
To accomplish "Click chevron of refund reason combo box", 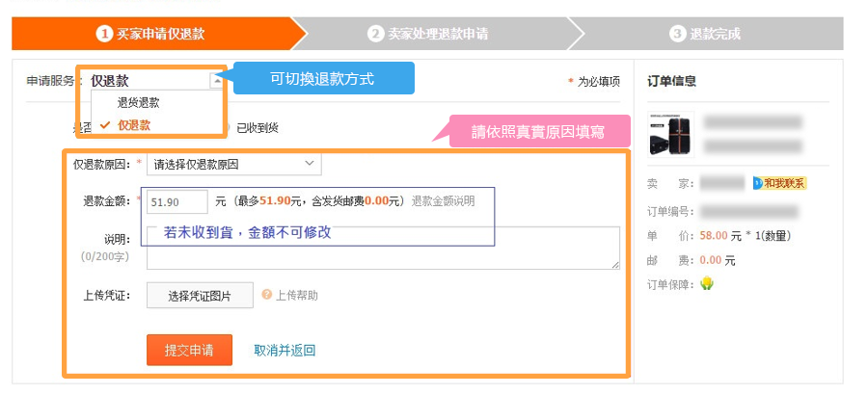I will pyautogui.click(x=309, y=164).
